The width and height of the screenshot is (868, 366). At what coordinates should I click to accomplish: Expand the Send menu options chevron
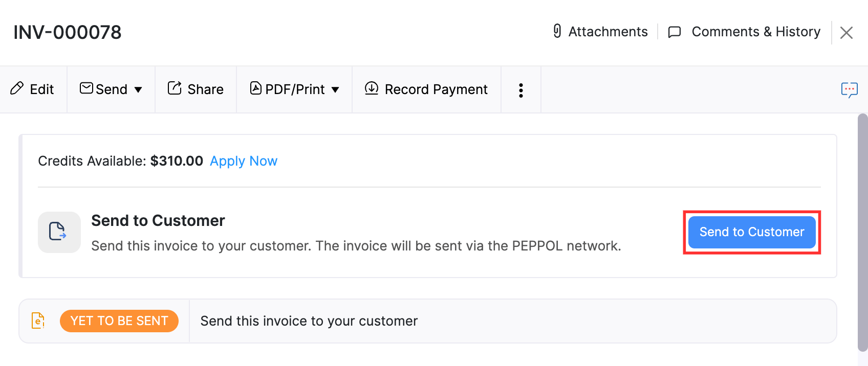click(139, 89)
